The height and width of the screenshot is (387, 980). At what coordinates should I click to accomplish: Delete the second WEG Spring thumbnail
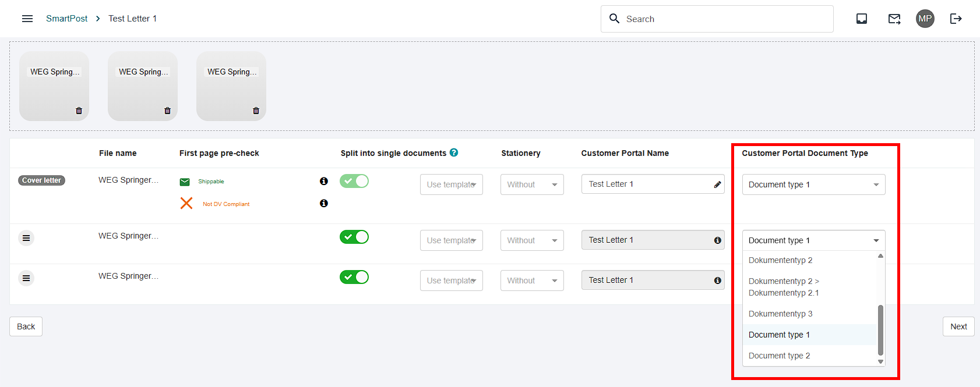coord(168,111)
